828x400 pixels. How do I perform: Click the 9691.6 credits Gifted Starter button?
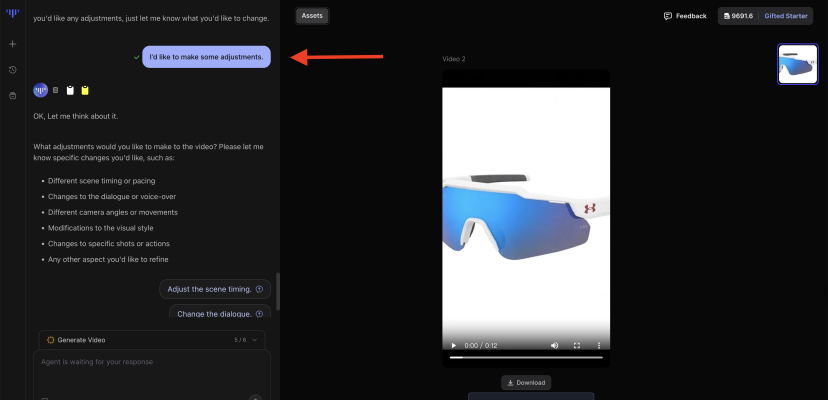pyautogui.click(x=765, y=16)
